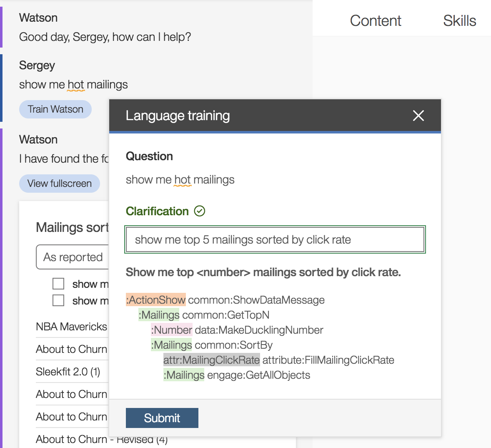Check the first 'show m' checkbox
Screen dimensions: 491x448
click(x=58, y=284)
